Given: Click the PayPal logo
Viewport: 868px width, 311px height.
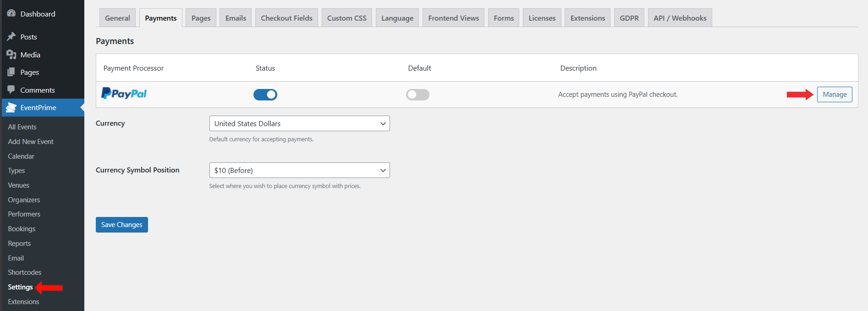Looking at the screenshot, I should click(124, 94).
